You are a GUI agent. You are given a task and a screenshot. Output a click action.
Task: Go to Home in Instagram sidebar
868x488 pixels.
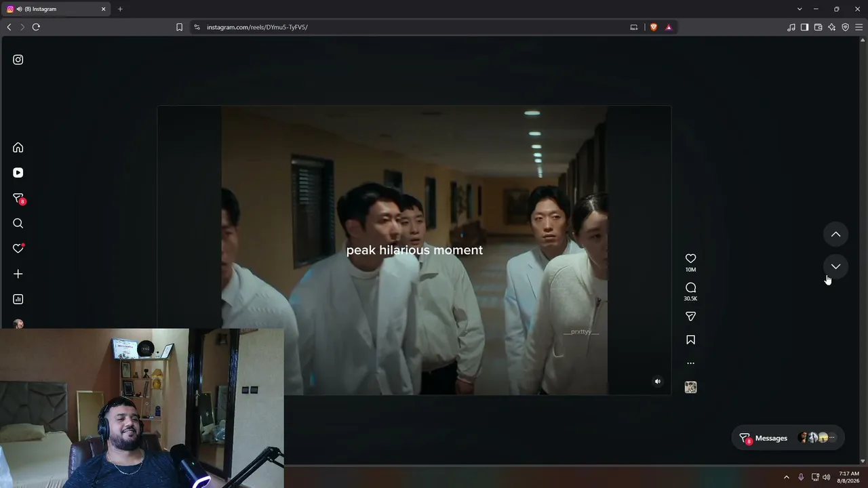[x=18, y=148]
